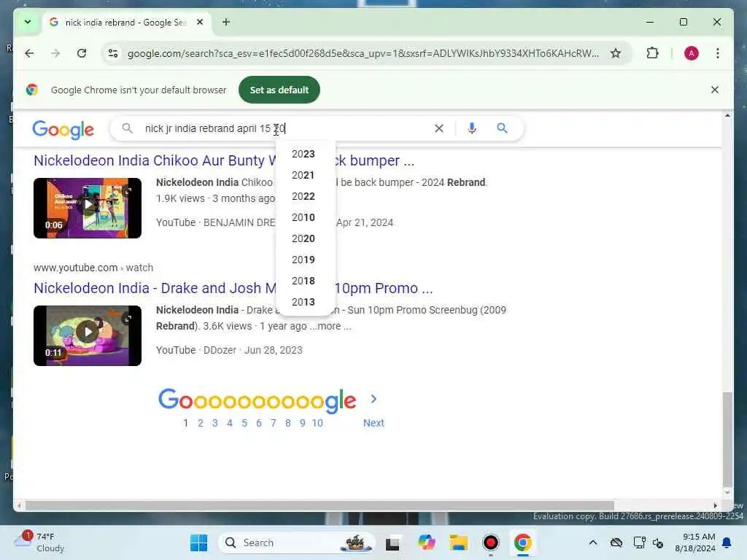Open the red recorder app in taskbar
Viewport: 747px width, 560px height.
tap(491, 542)
